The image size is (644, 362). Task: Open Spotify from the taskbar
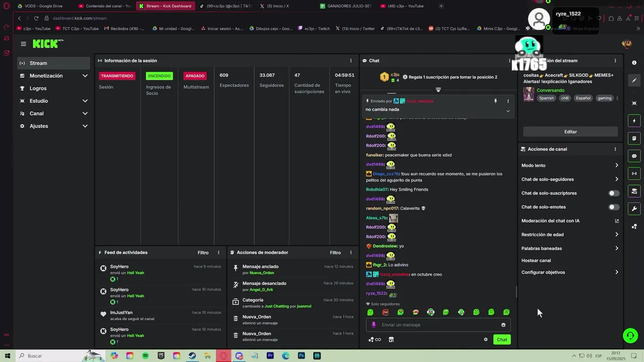click(x=145, y=355)
